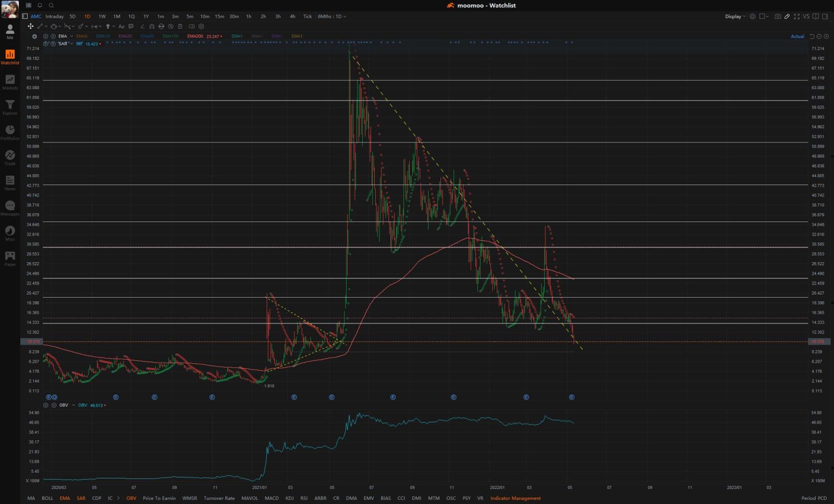Open News from the sidebar
The width and height of the screenshot is (834, 504).
[x=10, y=183]
